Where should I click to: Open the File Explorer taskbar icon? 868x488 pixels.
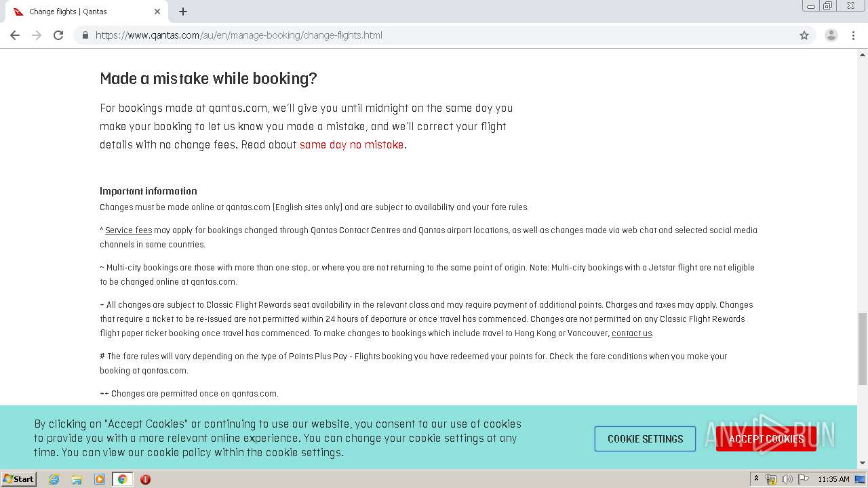[x=77, y=479]
